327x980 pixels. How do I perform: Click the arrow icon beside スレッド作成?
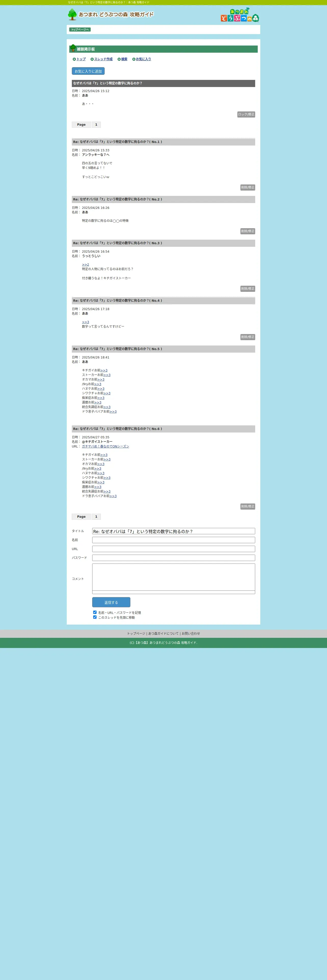tap(92, 59)
